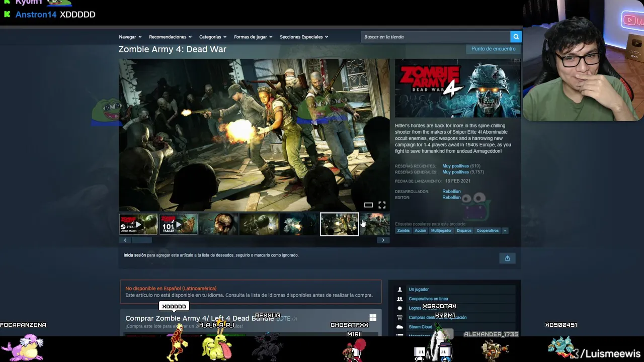Click the Acción tag
The width and height of the screenshot is (644, 362).
coord(420,231)
